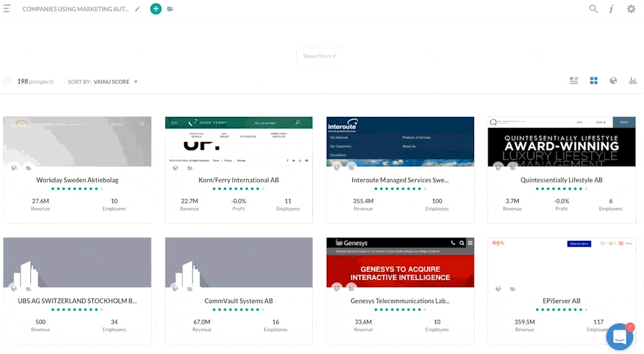
Task: Open the settings gear icon
Action: pos(631,9)
